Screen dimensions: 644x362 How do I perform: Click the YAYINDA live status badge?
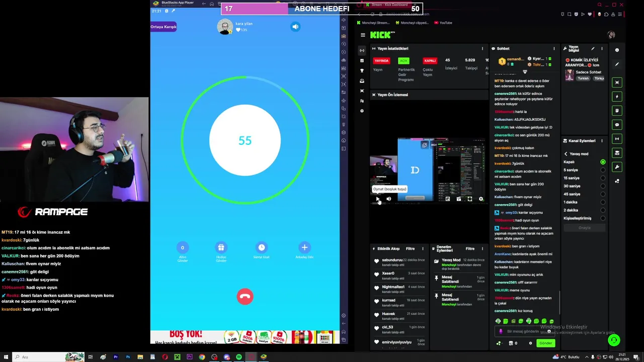(x=381, y=61)
